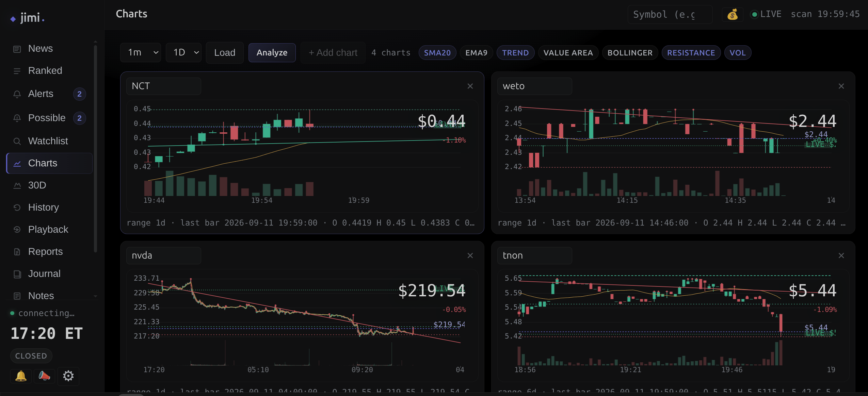Viewport: 868px width, 396px height.
Task: Open the News sidebar item
Action: 49,49
